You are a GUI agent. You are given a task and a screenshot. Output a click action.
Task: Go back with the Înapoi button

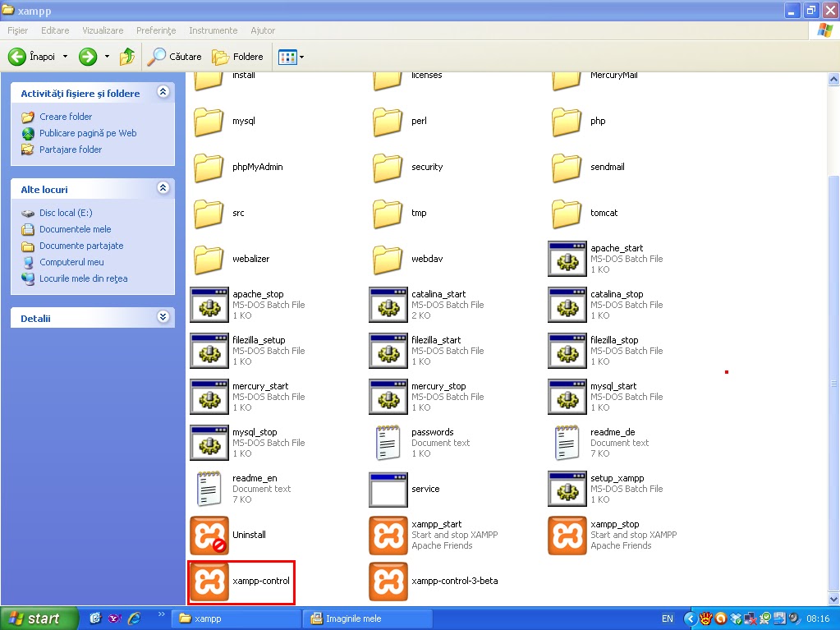pyautogui.click(x=31, y=56)
